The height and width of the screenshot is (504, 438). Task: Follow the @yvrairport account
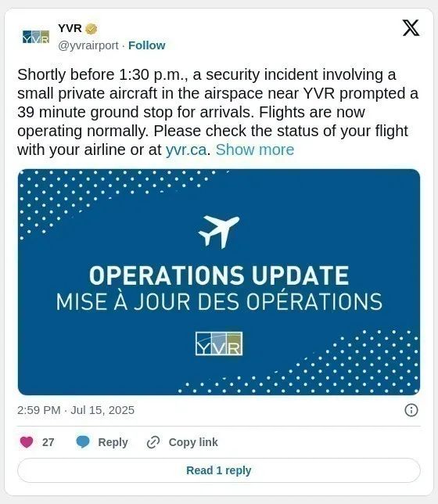146,45
